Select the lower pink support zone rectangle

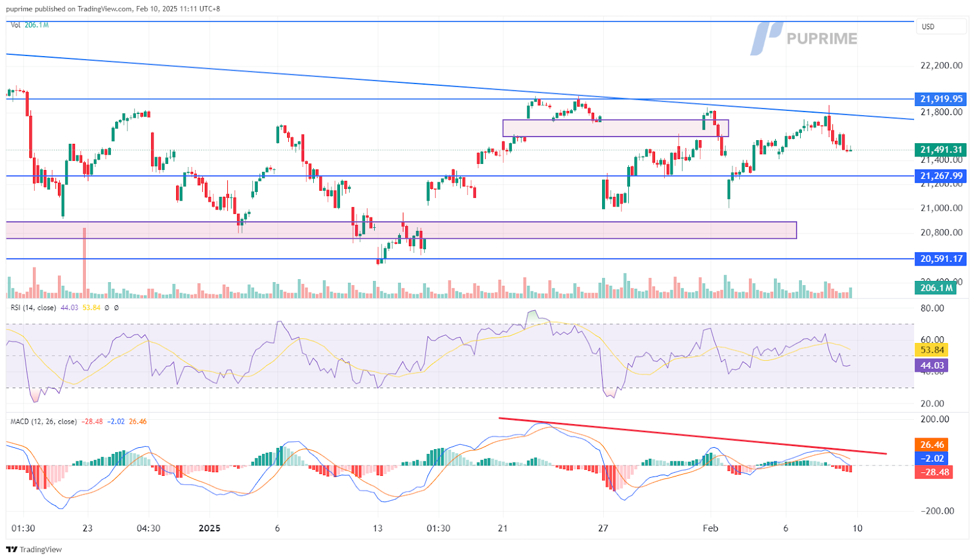pos(401,230)
